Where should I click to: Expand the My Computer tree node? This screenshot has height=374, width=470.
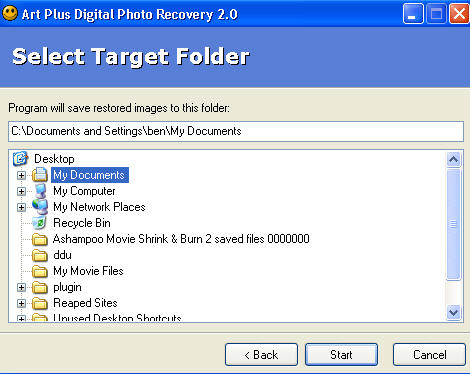click(21, 191)
